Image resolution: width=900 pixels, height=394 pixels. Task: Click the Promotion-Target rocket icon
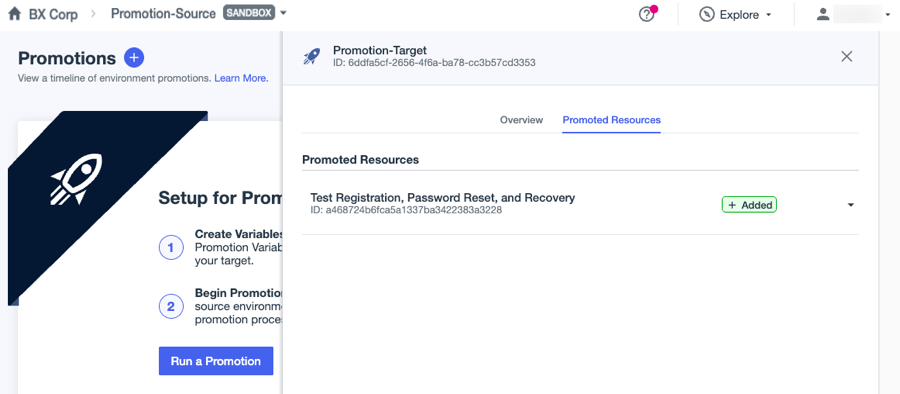click(x=312, y=56)
